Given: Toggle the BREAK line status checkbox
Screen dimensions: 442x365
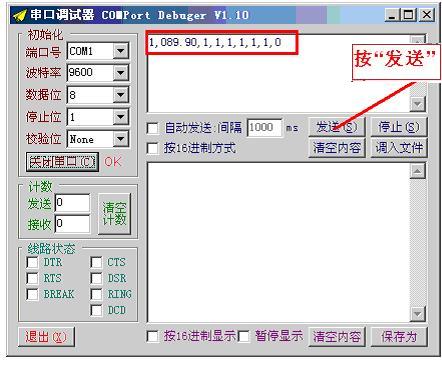Looking at the screenshot, I should [x=32, y=294].
